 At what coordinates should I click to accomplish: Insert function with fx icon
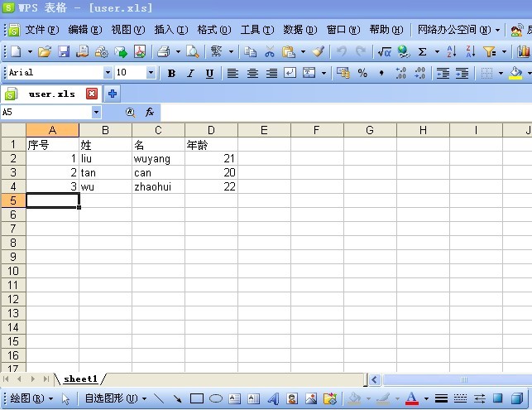click(x=149, y=112)
